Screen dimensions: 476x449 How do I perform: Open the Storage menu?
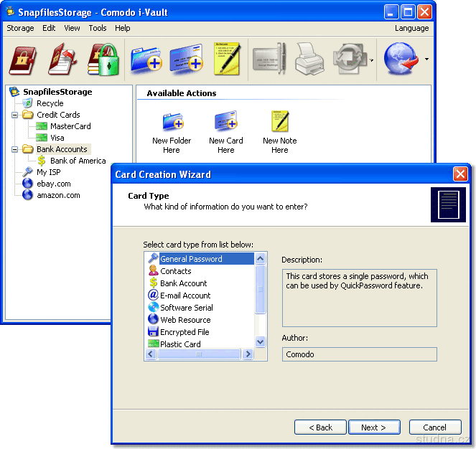[x=20, y=28]
